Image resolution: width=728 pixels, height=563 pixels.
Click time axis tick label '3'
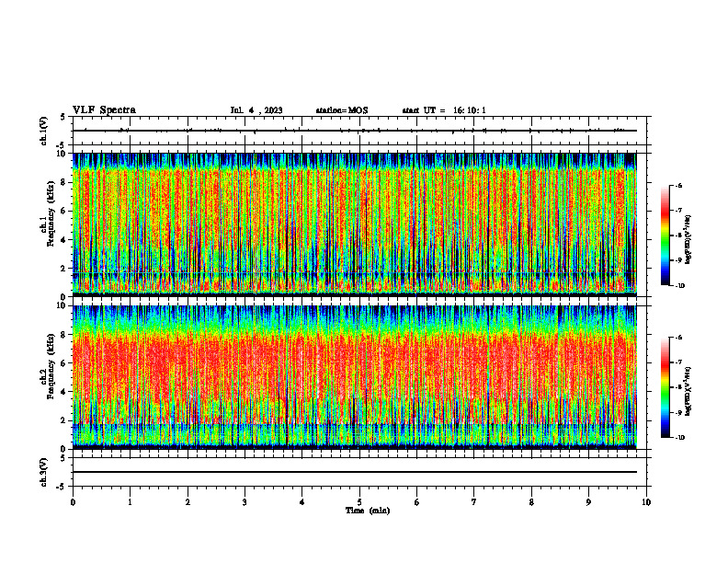point(245,502)
